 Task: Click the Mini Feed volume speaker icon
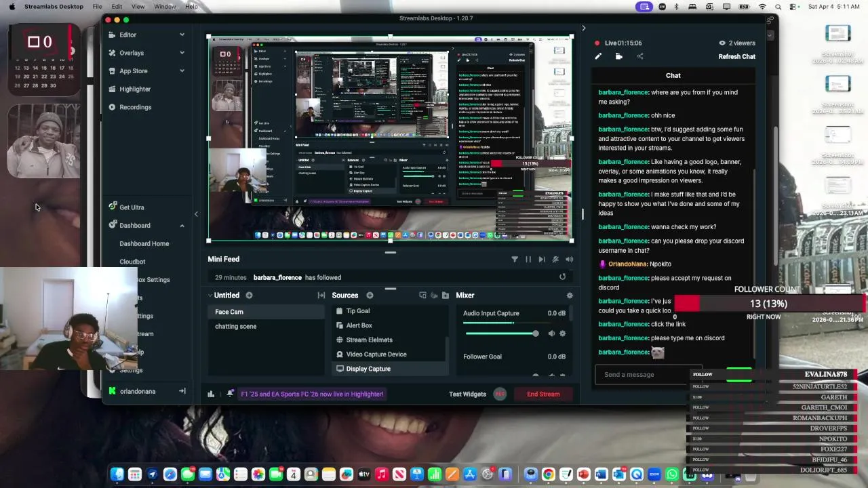pyautogui.click(x=569, y=259)
